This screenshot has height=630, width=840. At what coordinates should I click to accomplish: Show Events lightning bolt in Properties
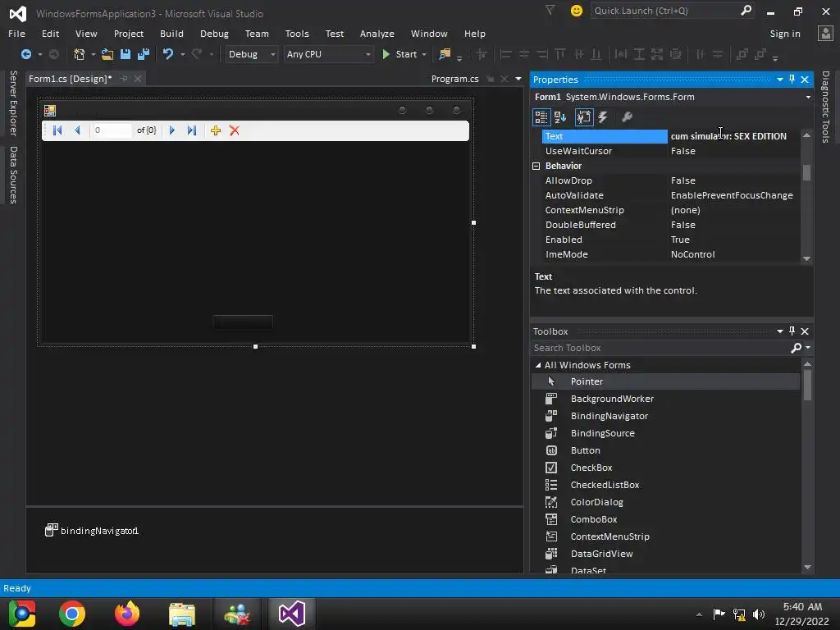pyautogui.click(x=603, y=117)
